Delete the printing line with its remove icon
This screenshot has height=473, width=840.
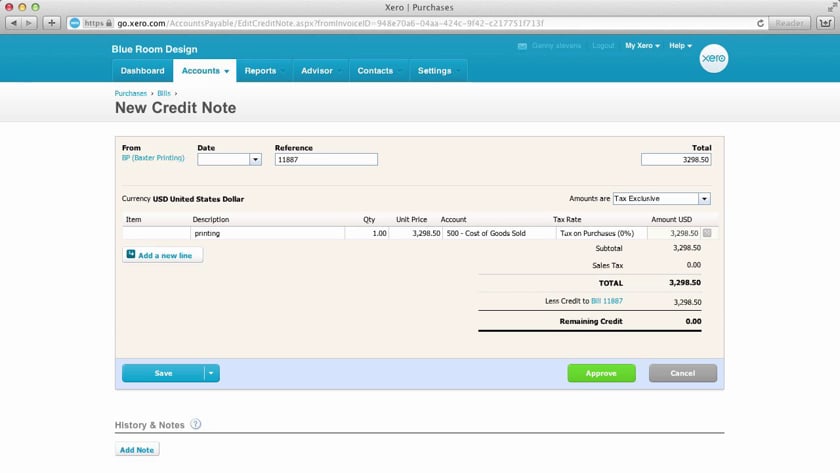click(707, 233)
